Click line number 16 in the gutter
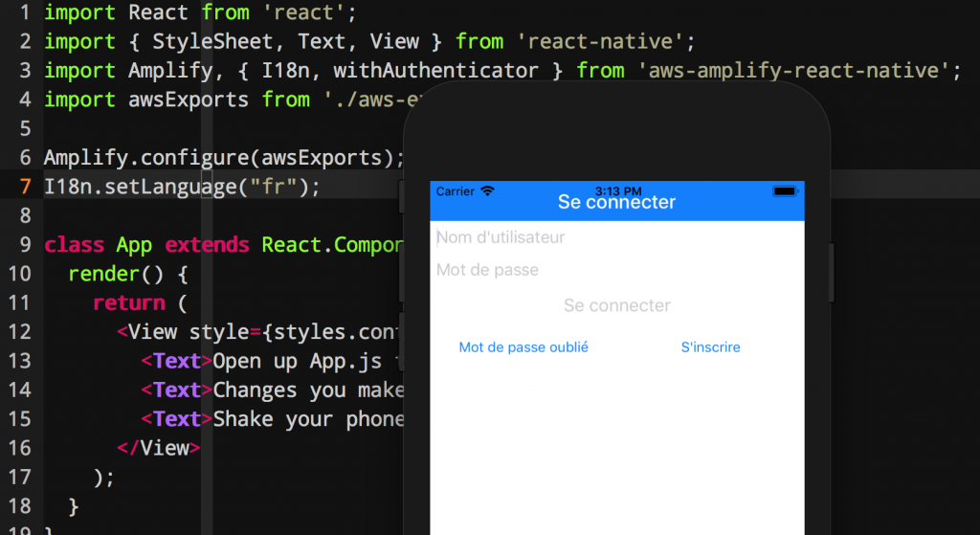The width and height of the screenshot is (980, 535). (x=20, y=448)
